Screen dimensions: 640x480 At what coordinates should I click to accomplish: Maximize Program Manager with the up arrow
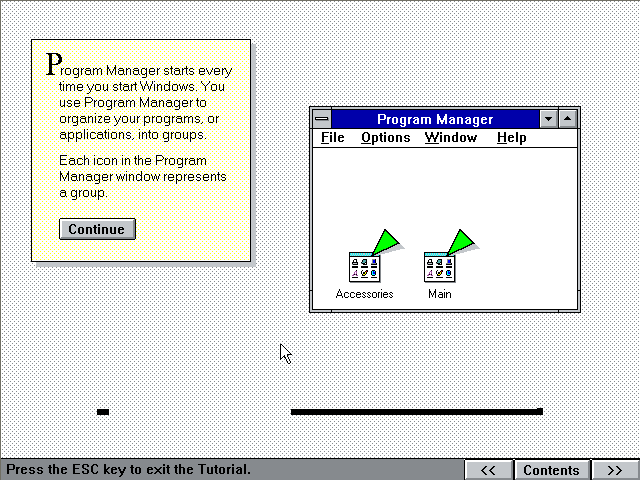[567, 119]
